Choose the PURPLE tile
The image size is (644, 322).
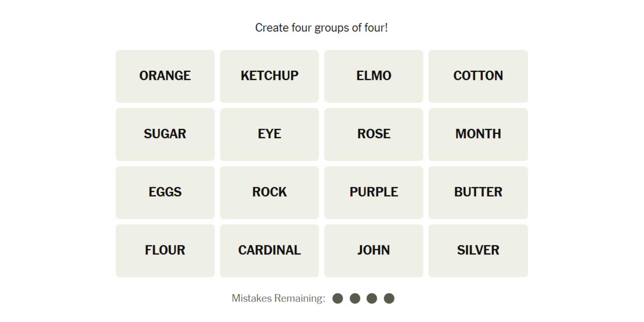(374, 192)
